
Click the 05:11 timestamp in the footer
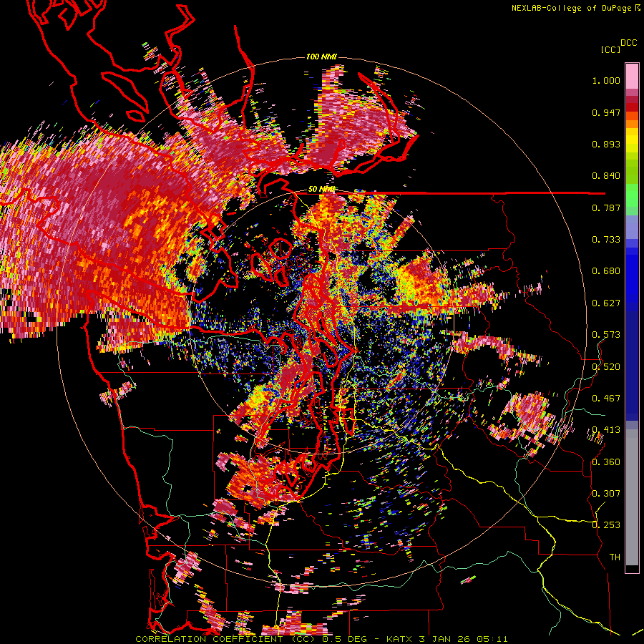point(492,639)
